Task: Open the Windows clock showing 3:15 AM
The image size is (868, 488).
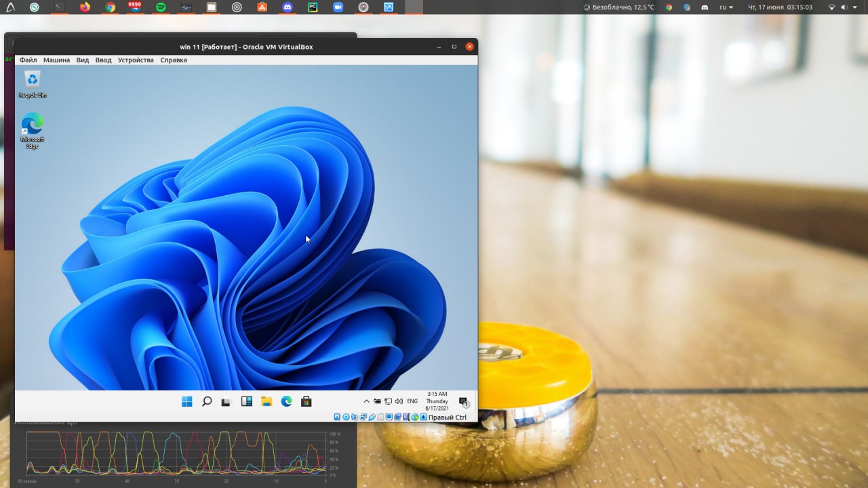Action: pos(437,401)
